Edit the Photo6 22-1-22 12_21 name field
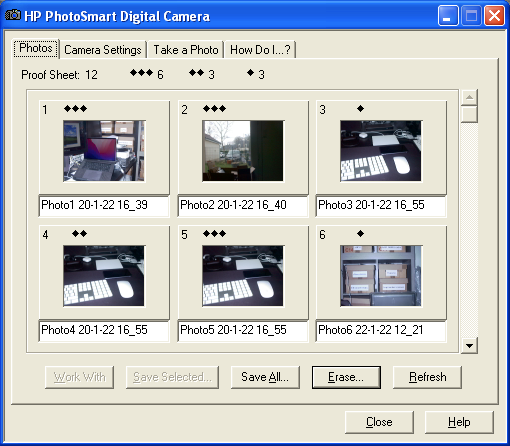 coord(381,331)
